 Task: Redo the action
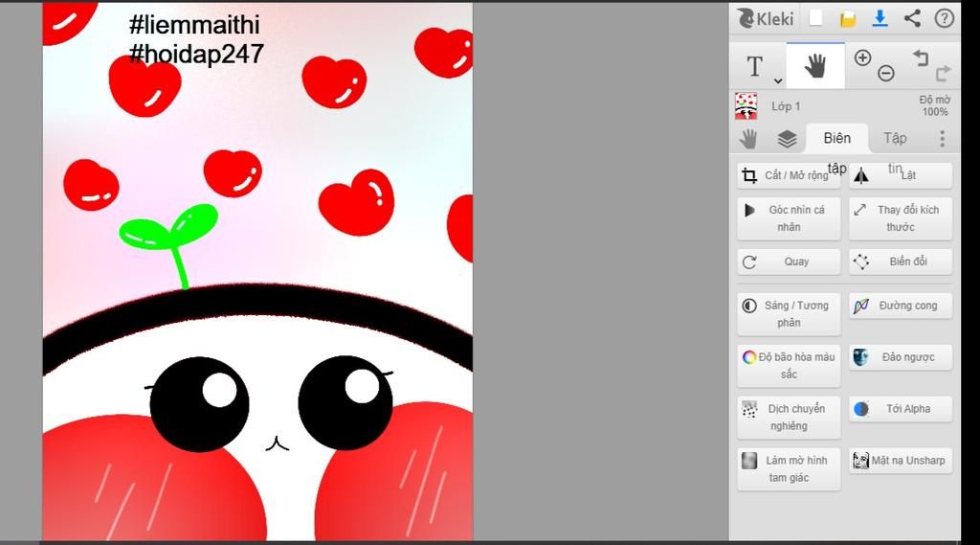point(943,73)
